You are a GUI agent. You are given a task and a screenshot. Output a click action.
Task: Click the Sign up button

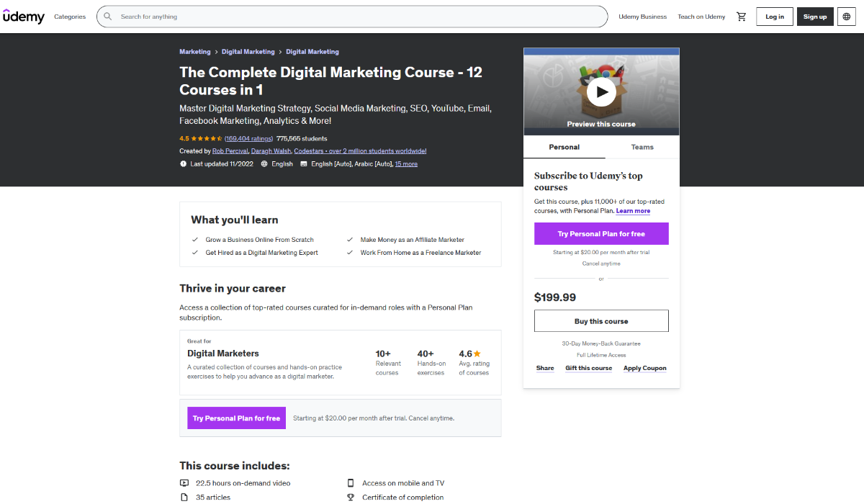[815, 17]
